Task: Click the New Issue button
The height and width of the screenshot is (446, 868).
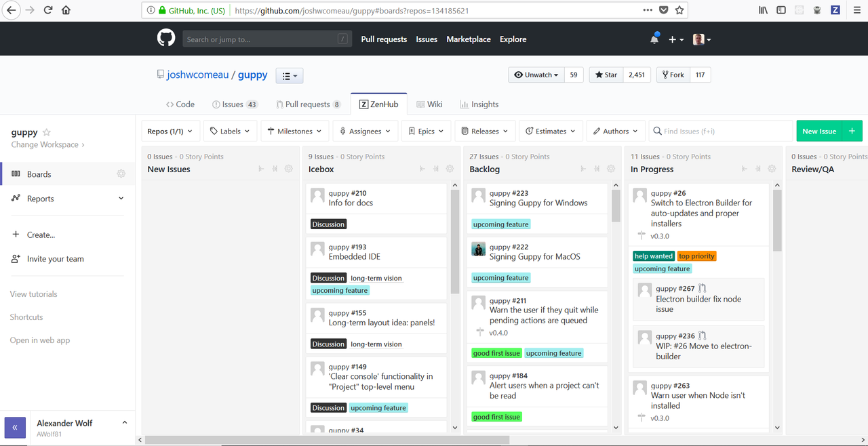Action: (x=819, y=131)
